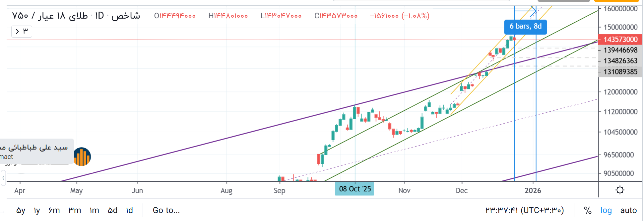Toggle auto scale mode

coord(628,210)
